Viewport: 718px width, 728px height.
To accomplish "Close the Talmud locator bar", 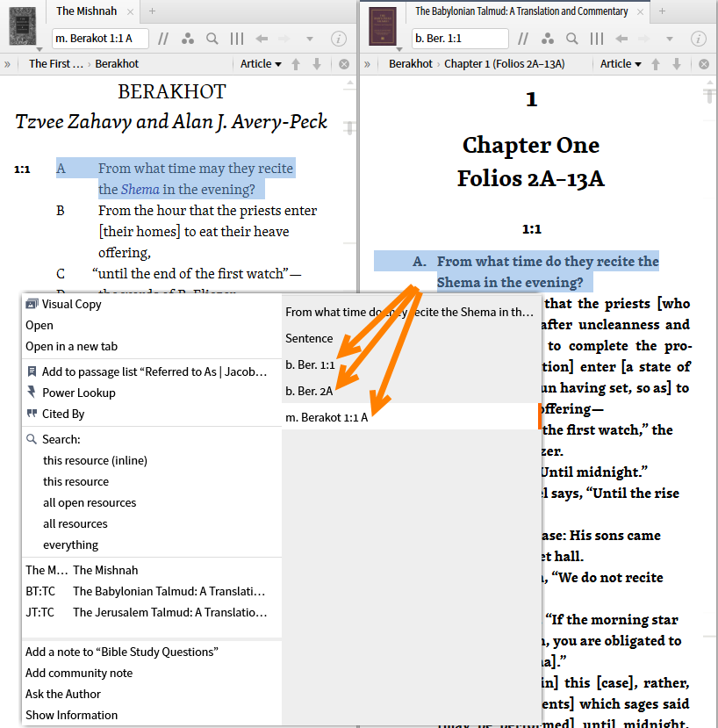I will (x=704, y=64).
